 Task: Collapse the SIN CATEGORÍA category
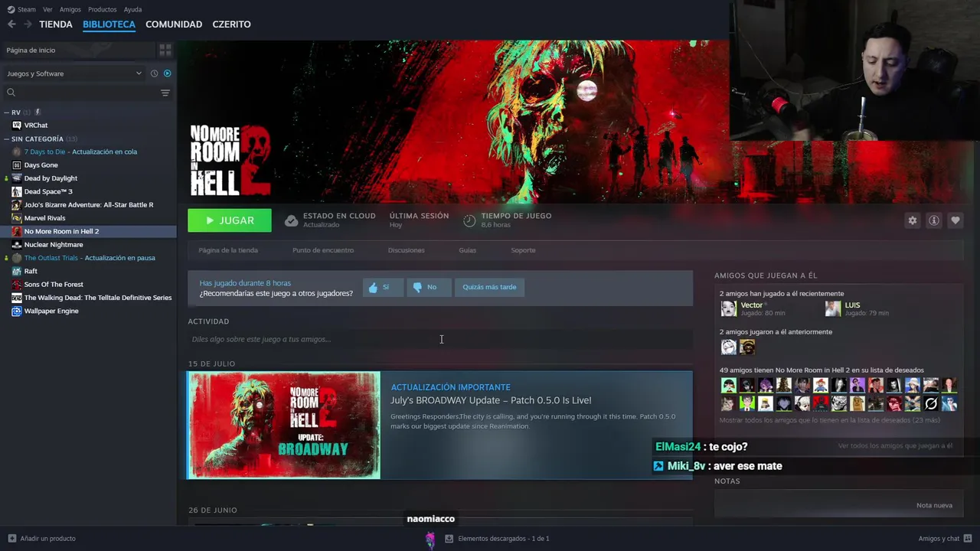tap(6, 139)
